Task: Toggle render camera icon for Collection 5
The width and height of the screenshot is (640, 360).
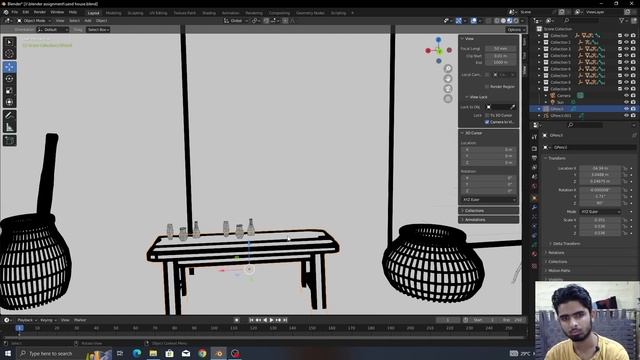Action: (633, 62)
